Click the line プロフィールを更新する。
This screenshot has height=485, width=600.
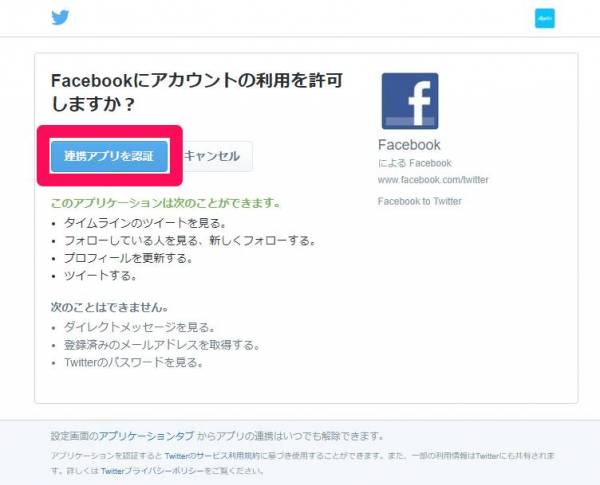128,258
